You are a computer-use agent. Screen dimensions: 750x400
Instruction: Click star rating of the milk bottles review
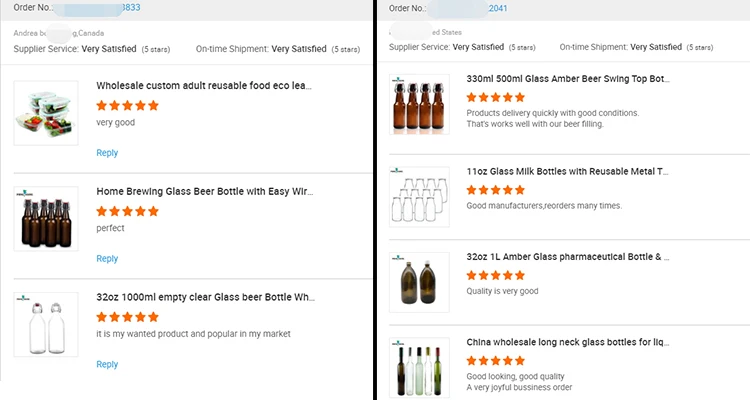pos(496,190)
